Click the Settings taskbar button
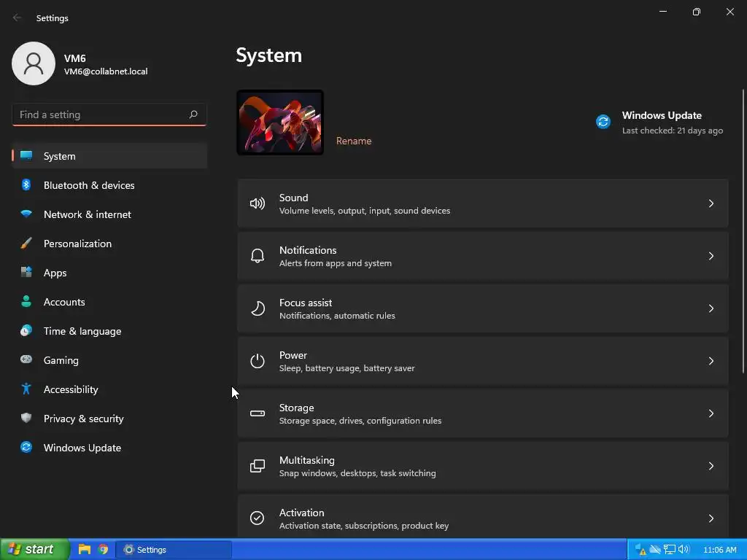The image size is (747, 560). (174, 550)
